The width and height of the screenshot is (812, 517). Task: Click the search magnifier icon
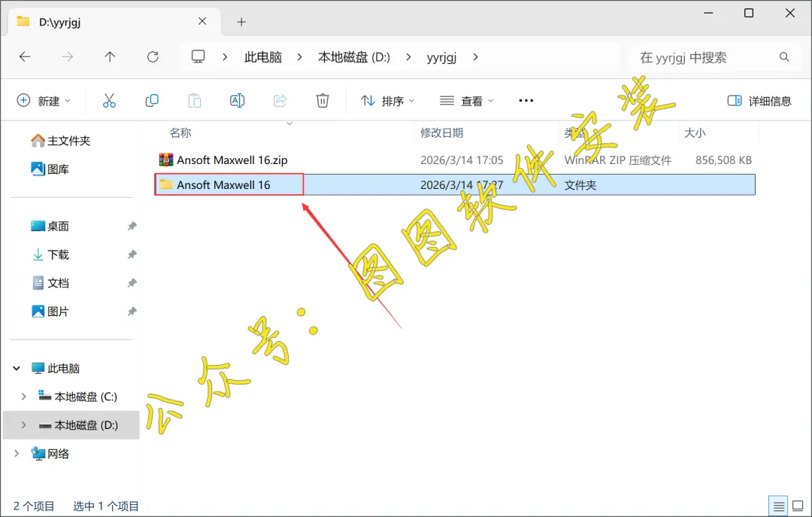pos(784,57)
